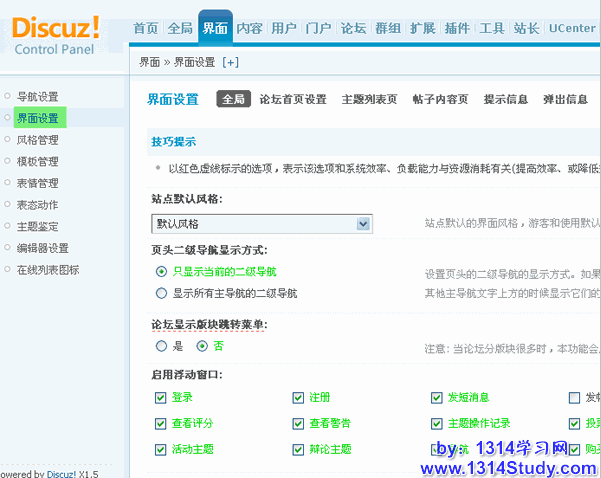Open the UCenter navigation tab
The width and height of the screenshot is (601, 478).
coord(572,28)
